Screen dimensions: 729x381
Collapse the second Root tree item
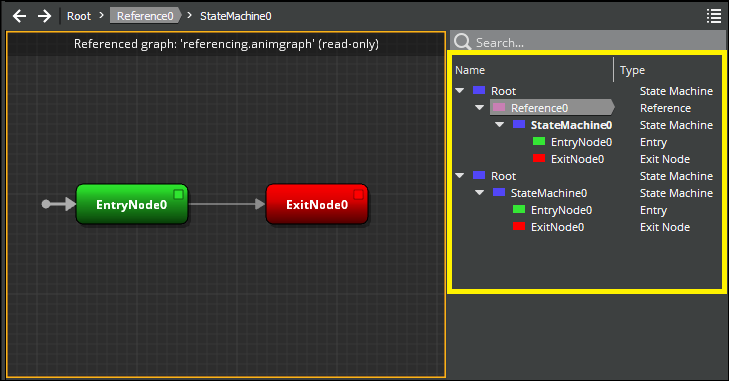(460, 176)
